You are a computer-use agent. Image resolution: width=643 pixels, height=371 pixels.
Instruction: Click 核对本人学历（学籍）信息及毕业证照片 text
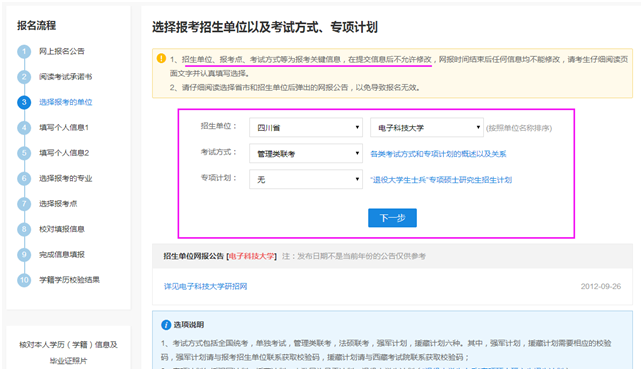(x=68, y=353)
